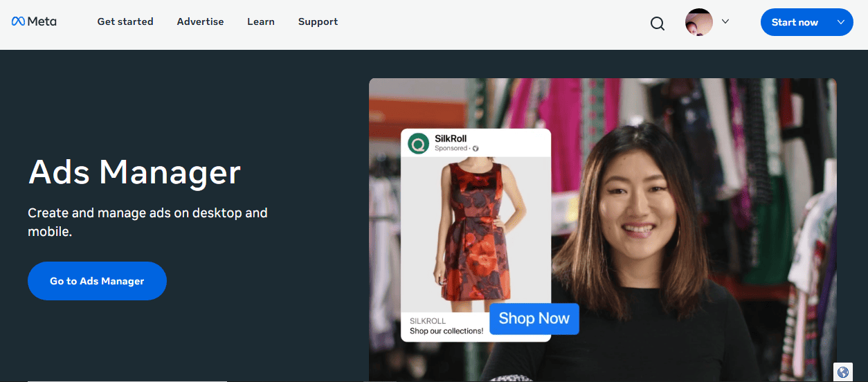Click 'Create and manage ads' description text
868x382 pixels.
(147, 222)
